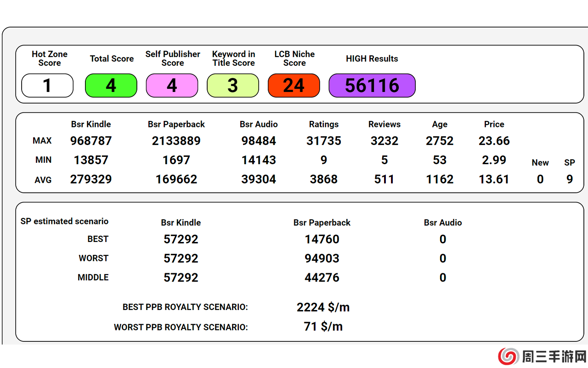Screen dimensions: 588x368
Task: Click the best royalty value 2224 $/m
Action: point(323,307)
